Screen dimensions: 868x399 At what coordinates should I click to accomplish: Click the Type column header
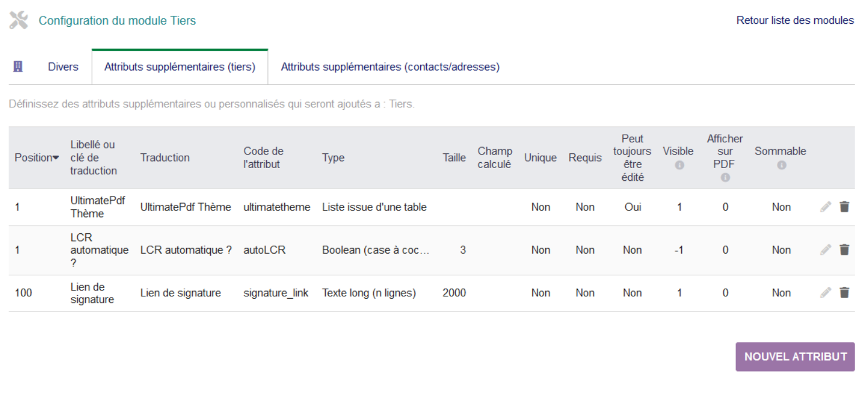[333, 158]
